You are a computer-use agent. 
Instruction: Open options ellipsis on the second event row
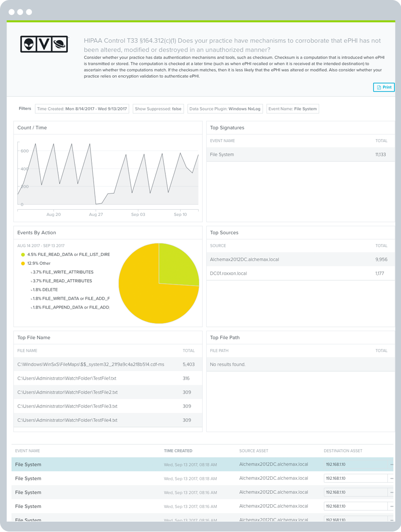391,478
